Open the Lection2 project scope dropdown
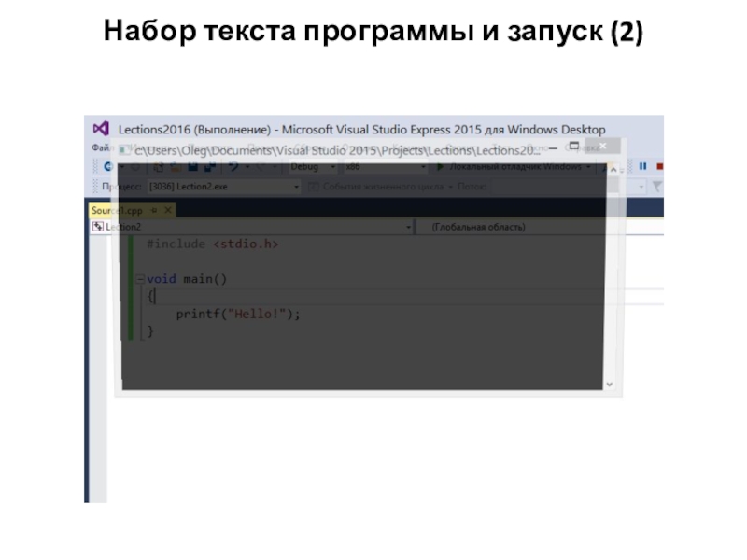 408,227
